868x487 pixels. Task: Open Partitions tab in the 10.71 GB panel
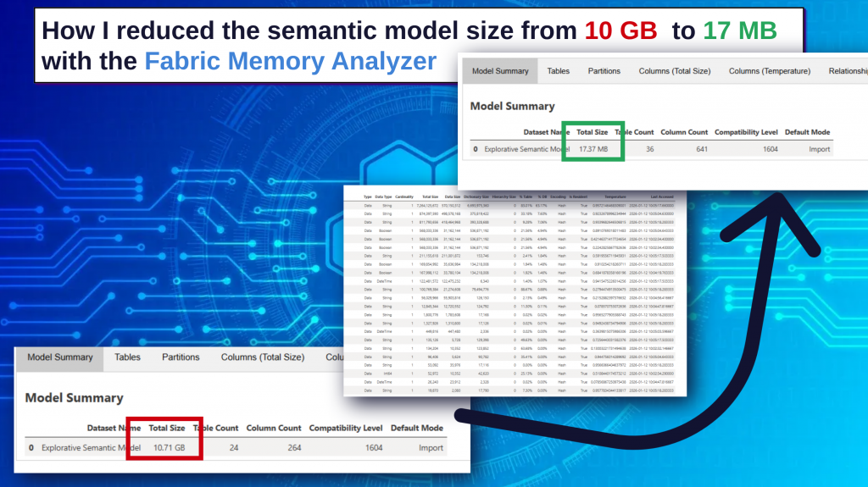point(181,357)
